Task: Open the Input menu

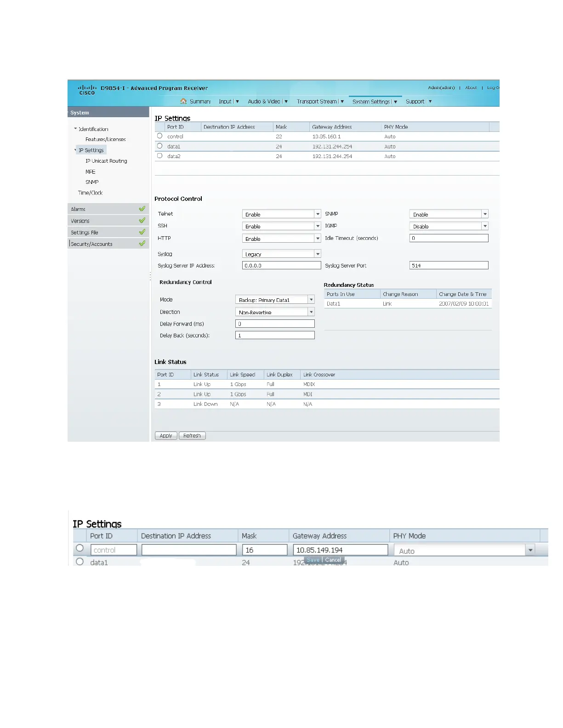Action: tap(229, 102)
